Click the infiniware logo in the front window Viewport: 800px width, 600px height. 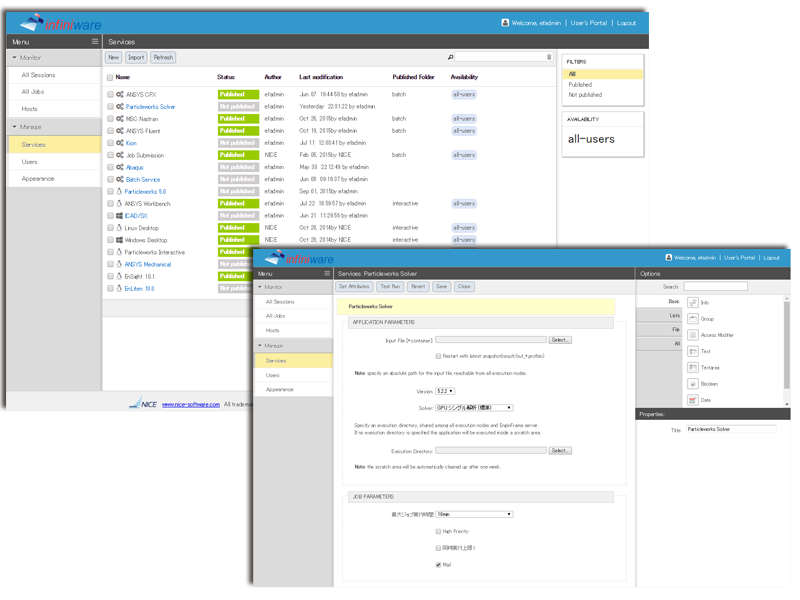coord(299,258)
